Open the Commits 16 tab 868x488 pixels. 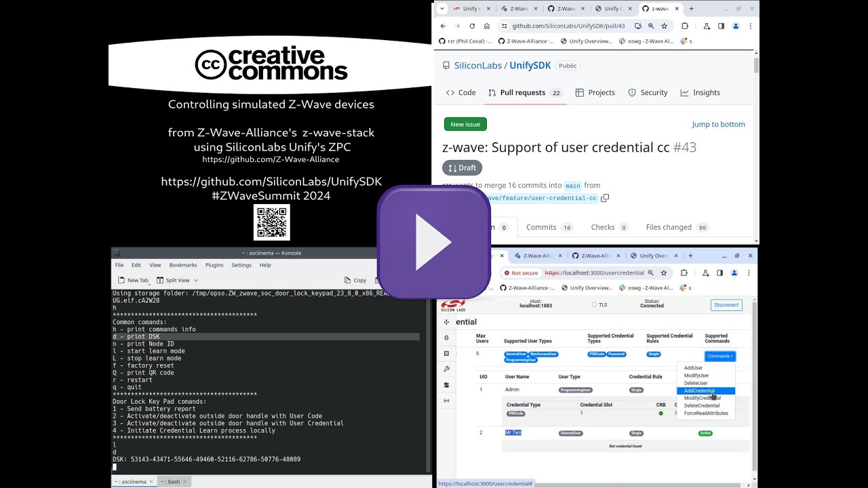tap(549, 228)
